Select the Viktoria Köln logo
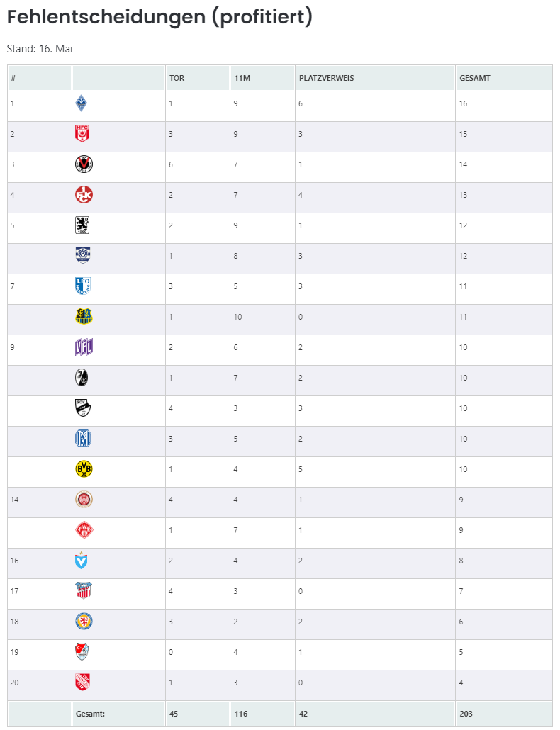The height and width of the screenshot is (730, 560). pos(84,164)
